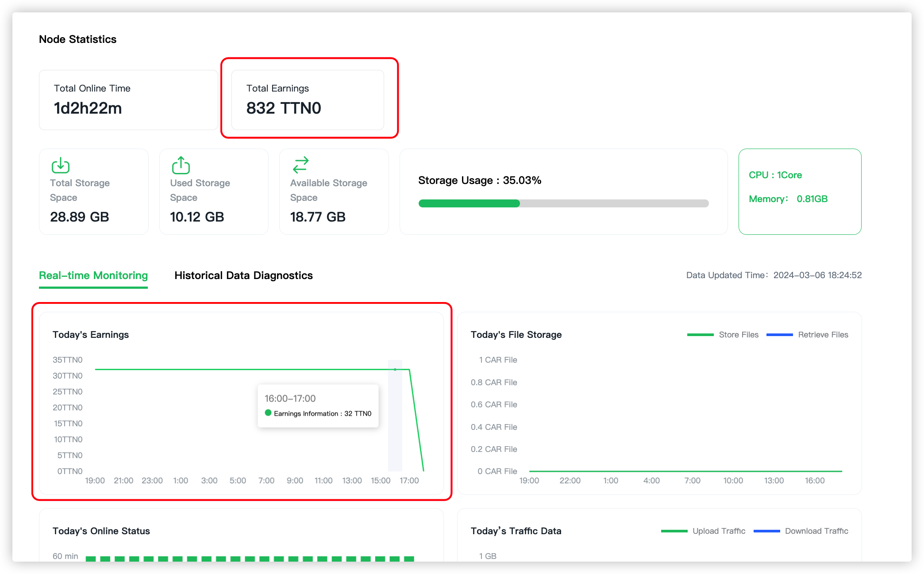
Task: Click the Today's Earnings chart title
Action: 91,335
